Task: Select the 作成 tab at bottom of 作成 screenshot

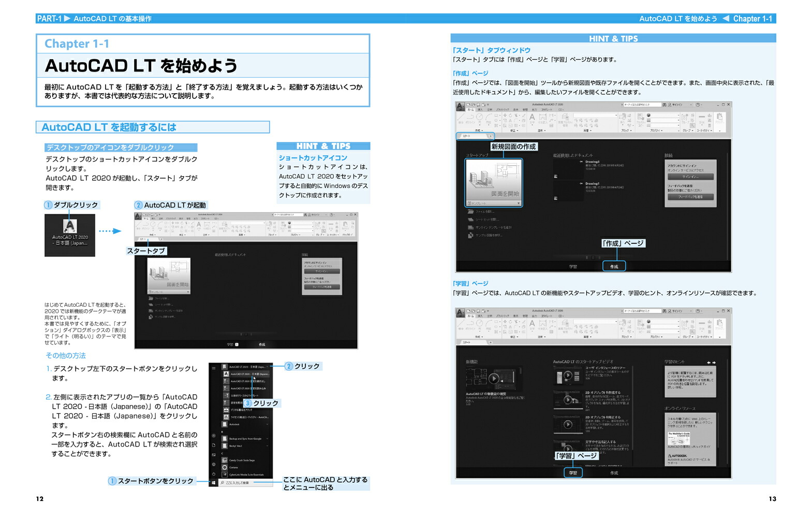Action: (614, 266)
